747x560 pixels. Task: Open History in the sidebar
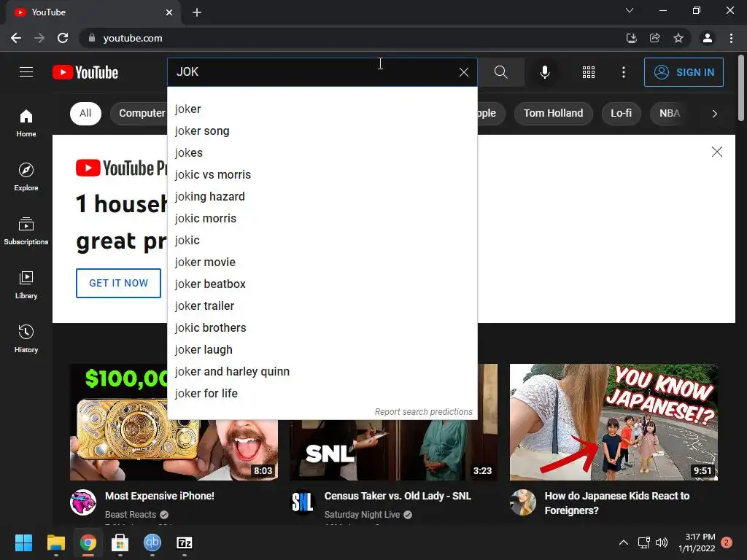[x=26, y=338]
